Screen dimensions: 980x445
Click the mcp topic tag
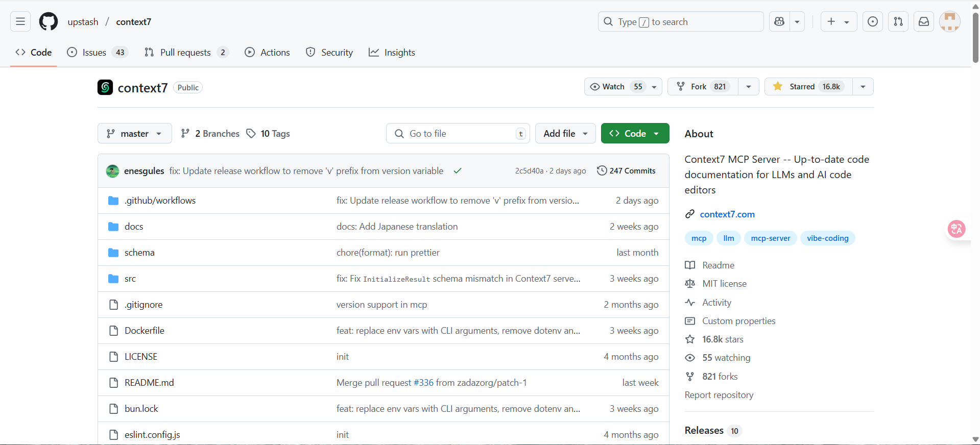click(x=699, y=238)
